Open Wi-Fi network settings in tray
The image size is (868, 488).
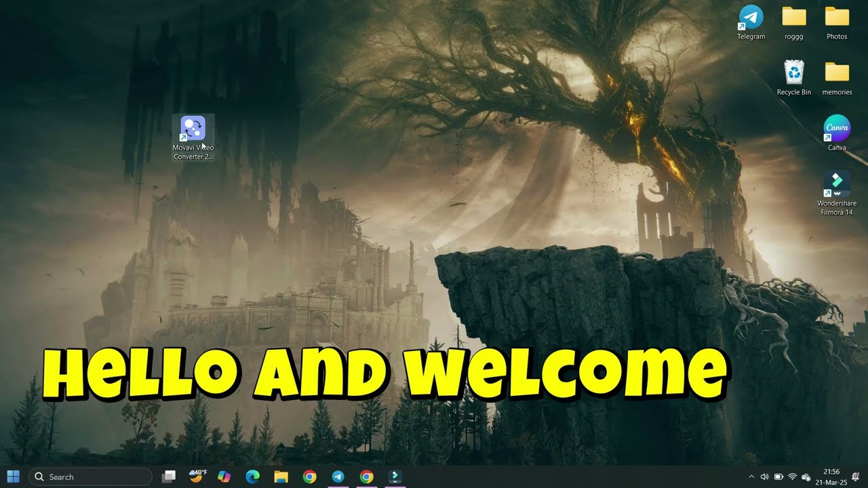point(792,477)
